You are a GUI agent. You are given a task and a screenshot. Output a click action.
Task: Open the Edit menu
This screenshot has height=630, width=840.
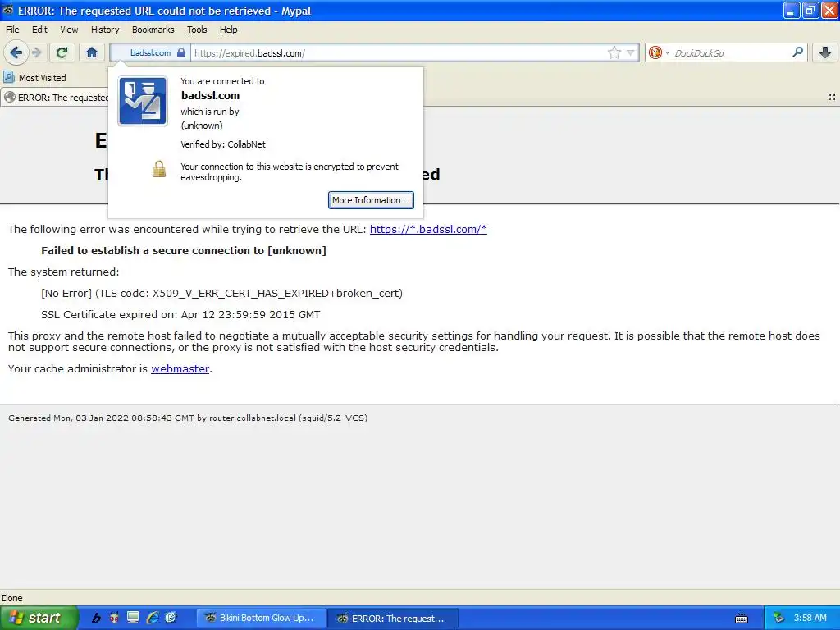click(x=39, y=30)
